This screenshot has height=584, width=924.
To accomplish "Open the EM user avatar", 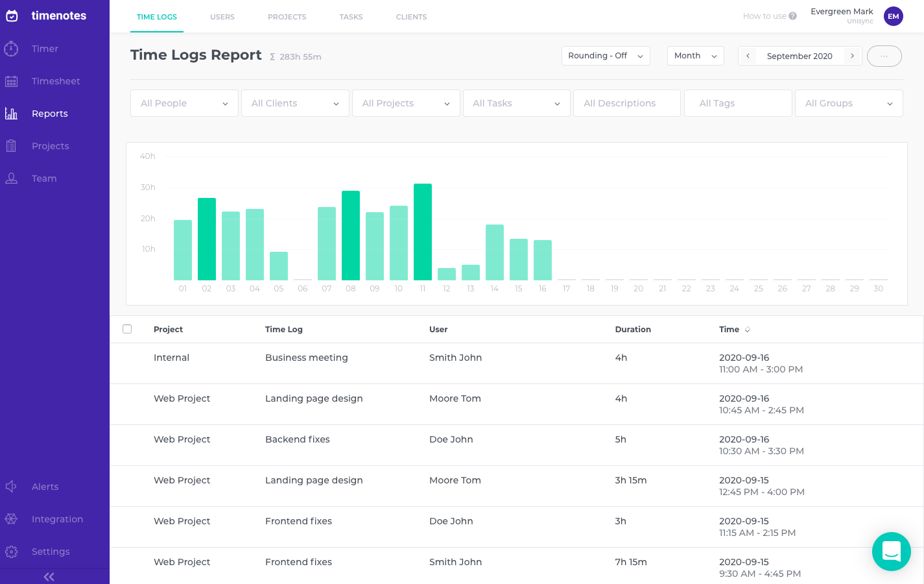I will 894,16.
